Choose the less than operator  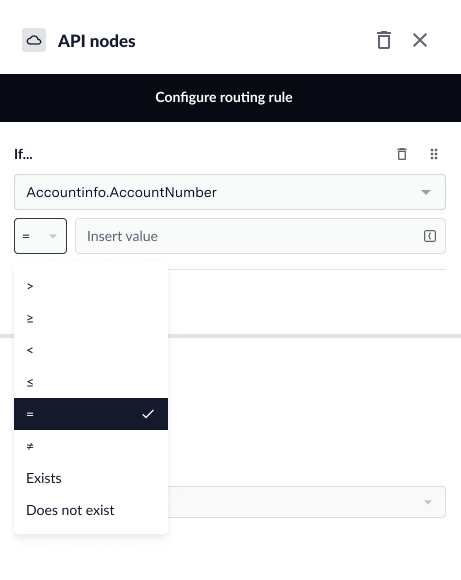pos(91,350)
